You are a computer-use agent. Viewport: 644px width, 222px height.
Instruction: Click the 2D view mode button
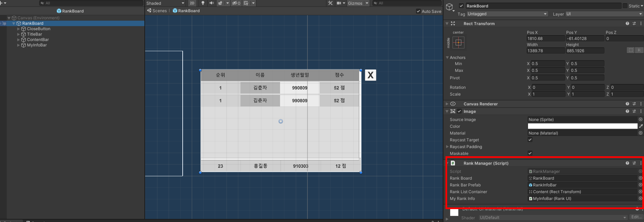pos(192,3)
